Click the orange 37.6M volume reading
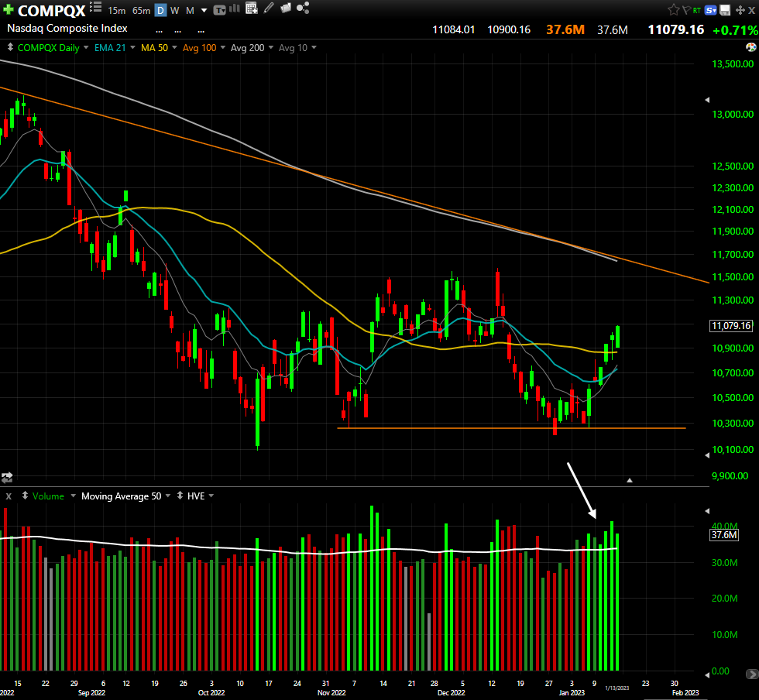The image size is (759, 700). tap(565, 29)
